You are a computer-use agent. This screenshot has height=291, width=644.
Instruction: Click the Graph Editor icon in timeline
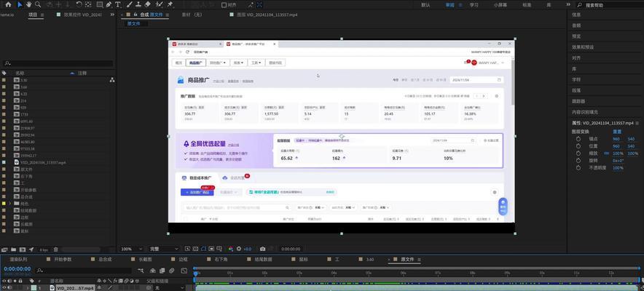tap(184, 271)
